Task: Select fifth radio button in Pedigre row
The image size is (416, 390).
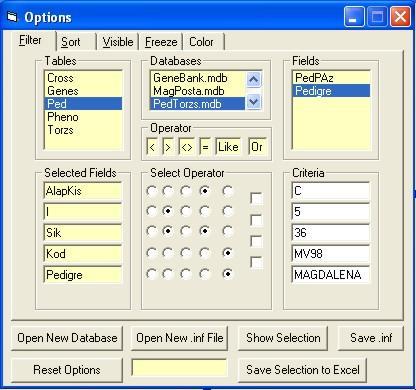Action: point(228,274)
